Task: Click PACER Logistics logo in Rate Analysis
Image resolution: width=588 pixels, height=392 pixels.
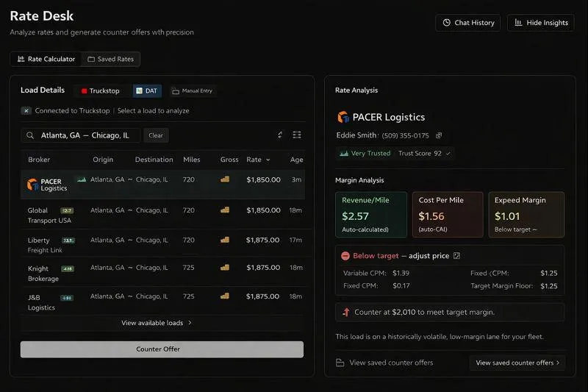Action: (x=343, y=117)
